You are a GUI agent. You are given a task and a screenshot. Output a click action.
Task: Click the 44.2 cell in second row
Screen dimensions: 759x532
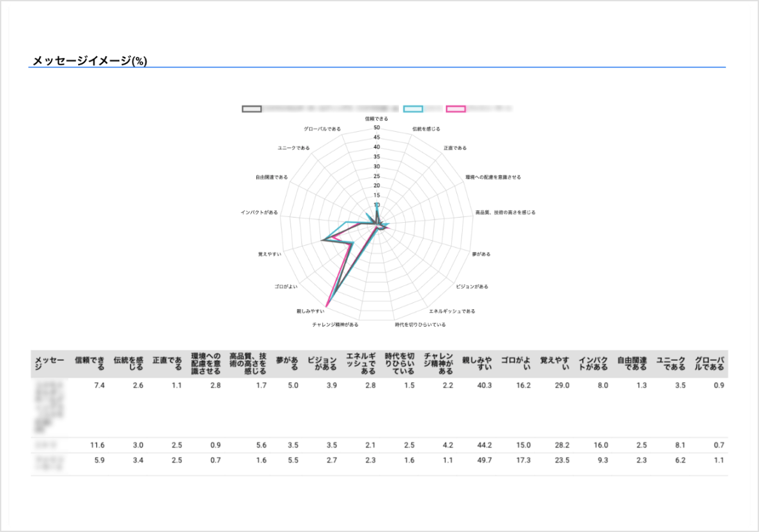[483, 445]
